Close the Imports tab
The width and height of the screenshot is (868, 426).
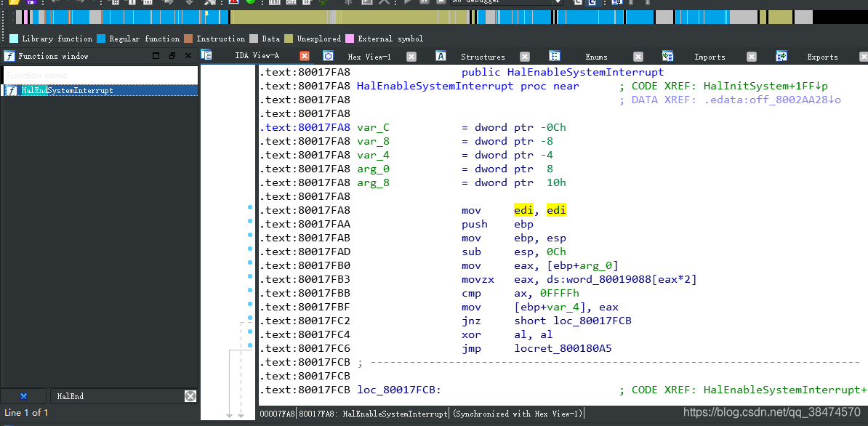click(x=752, y=57)
